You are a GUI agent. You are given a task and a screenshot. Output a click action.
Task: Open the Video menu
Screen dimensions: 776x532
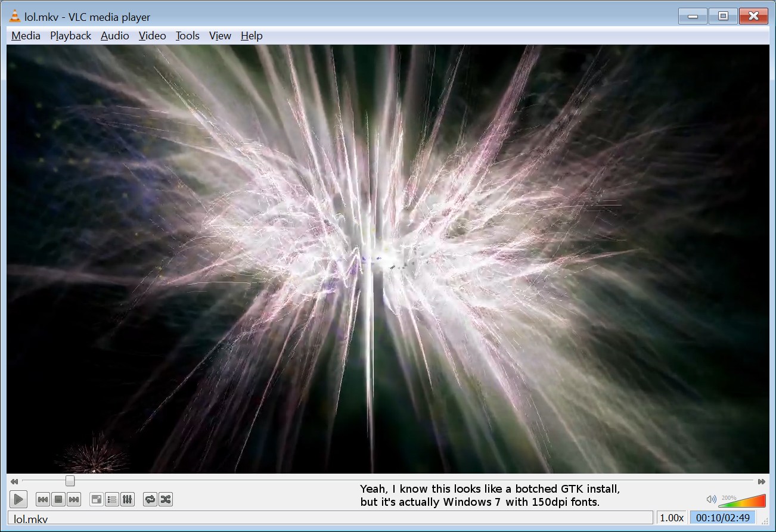tap(152, 36)
